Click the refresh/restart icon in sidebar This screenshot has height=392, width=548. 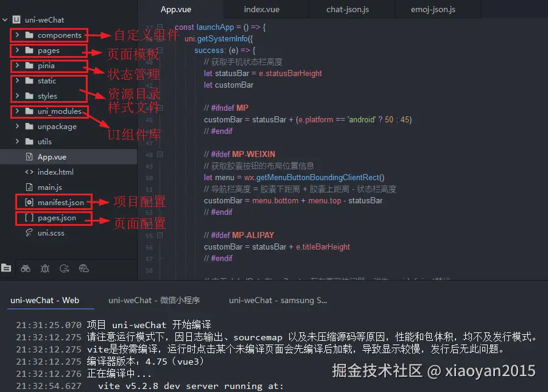tap(64, 268)
